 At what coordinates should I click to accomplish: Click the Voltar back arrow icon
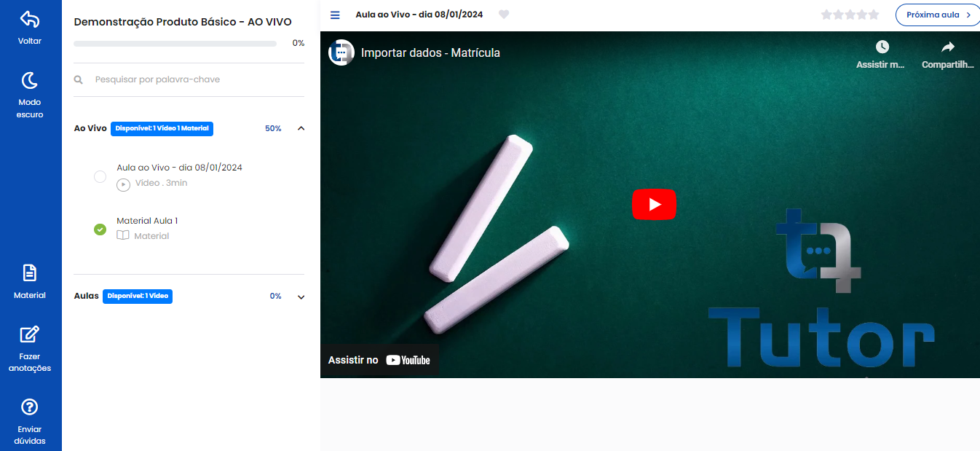[30, 19]
